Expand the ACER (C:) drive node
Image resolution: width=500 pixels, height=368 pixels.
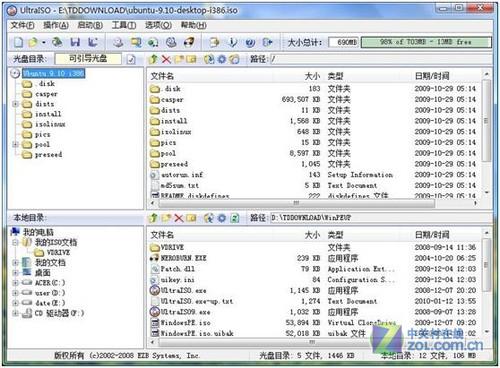15,283
